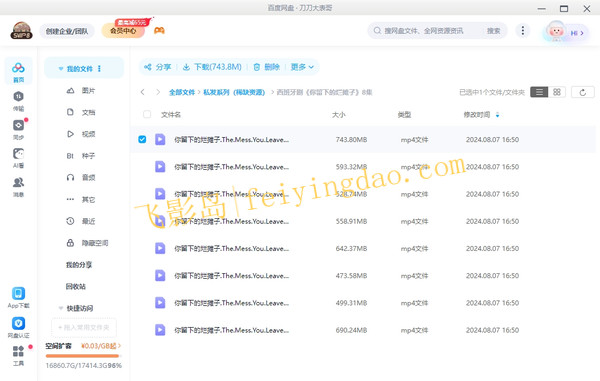The width and height of the screenshot is (600, 381).
Task: Open the Transfer list sidebar icon
Action: 18,101
